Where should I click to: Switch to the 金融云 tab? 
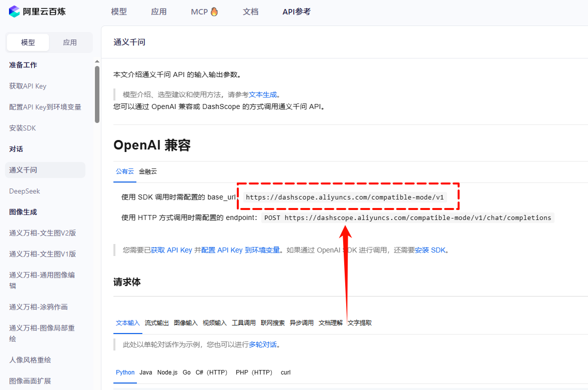click(148, 171)
